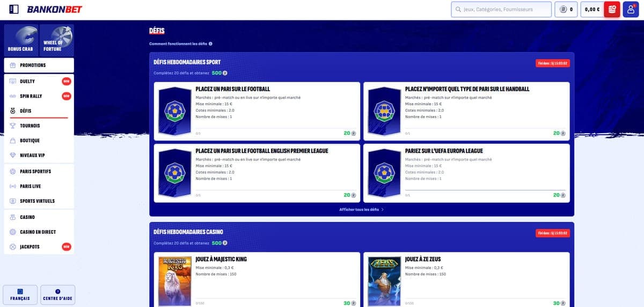Click the Europa League challenge progress bar
The height and width of the screenshot is (307, 644).
click(485, 191)
